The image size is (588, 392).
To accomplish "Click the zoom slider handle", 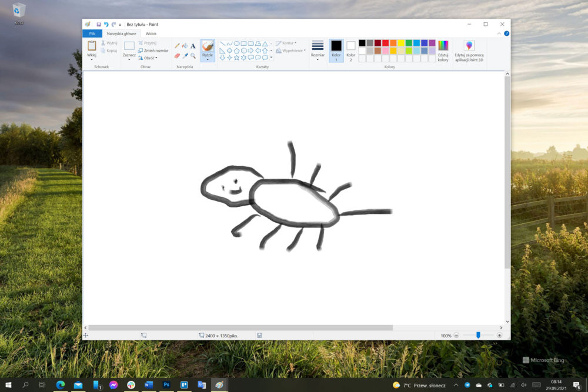I will [x=478, y=336].
